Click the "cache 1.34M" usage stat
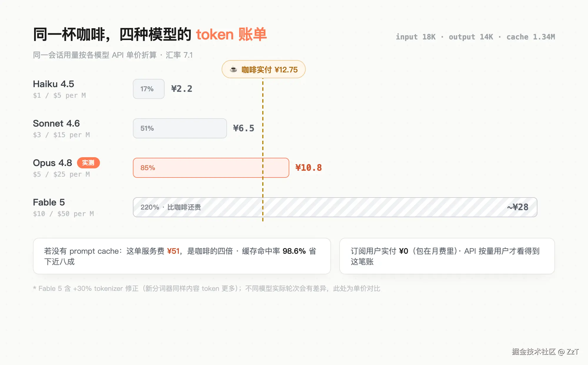This screenshot has height=365, width=588. 531,37
